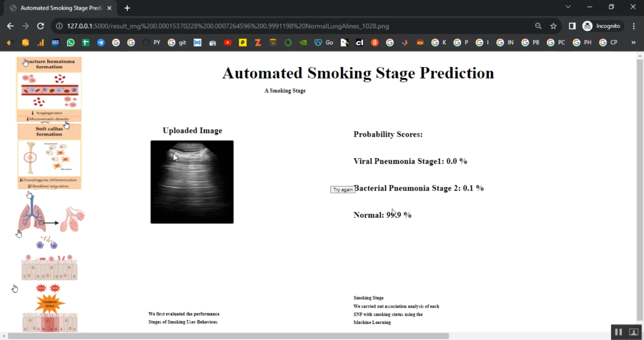The image size is (644, 340).
Task: Open the Telegram bookmark
Action: pos(100,42)
